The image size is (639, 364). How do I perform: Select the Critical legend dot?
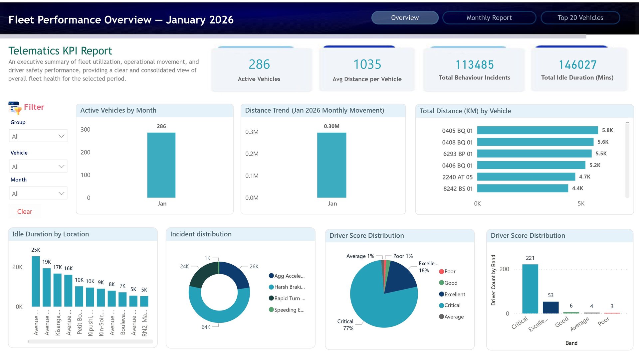click(x=442, y=305)
